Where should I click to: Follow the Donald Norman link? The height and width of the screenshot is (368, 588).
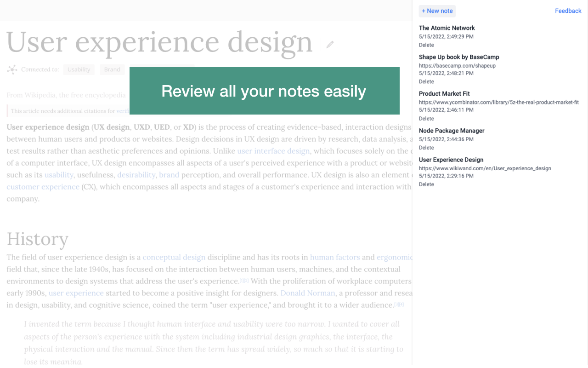pos(308,293)
